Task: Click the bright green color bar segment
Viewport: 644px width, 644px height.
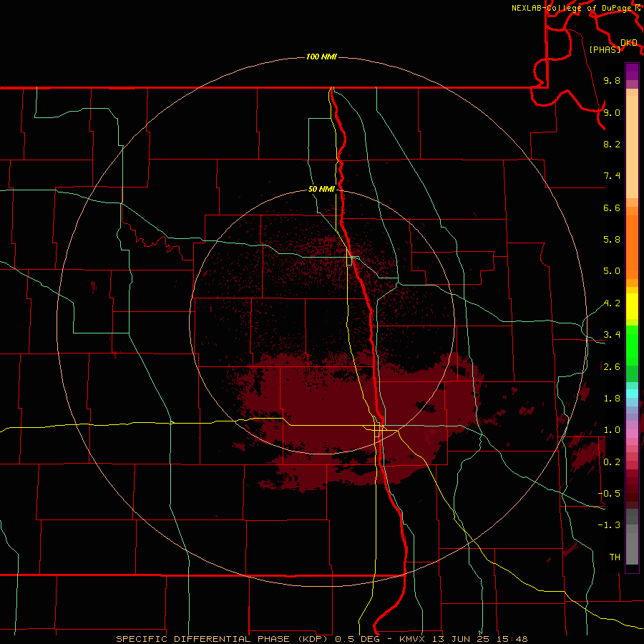Action: (x=632, y=346)
